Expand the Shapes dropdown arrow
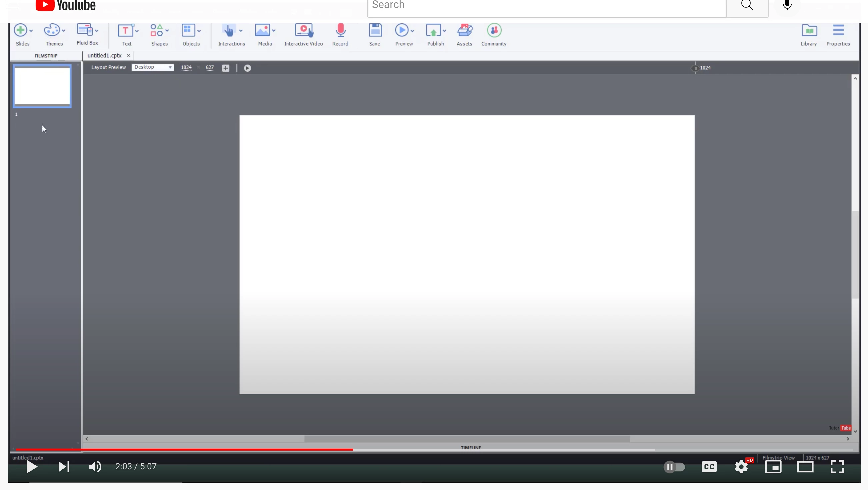Image resolution: width=868 pixels, height=490 pixels. pyautogui.click(x=167, y=31)
